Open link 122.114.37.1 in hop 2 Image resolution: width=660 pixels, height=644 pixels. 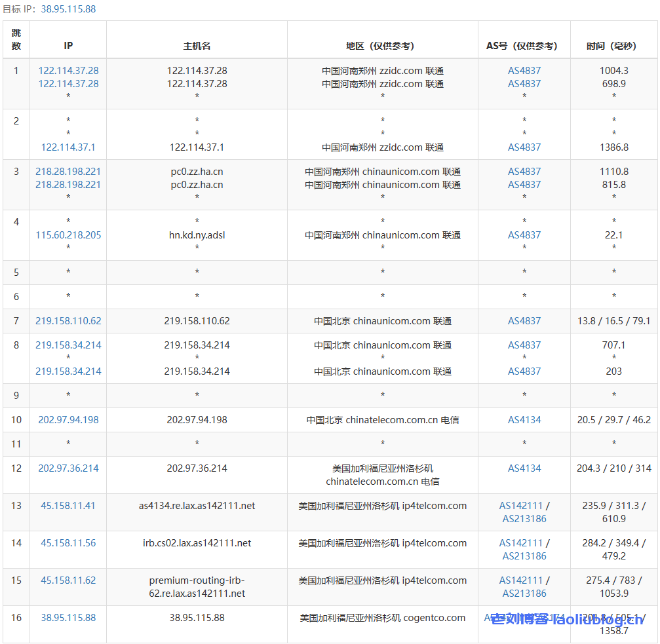(68, 147)
